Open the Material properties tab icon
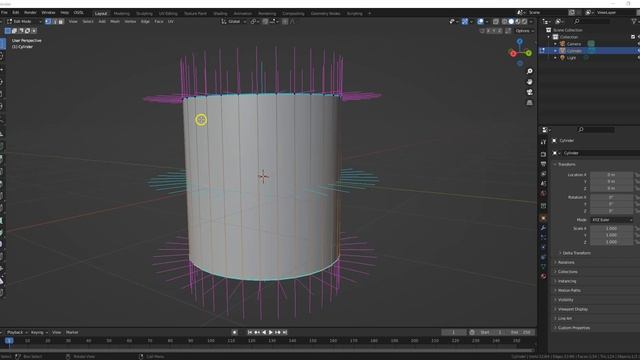The image size is (640, 360). (x=543, y=277)
